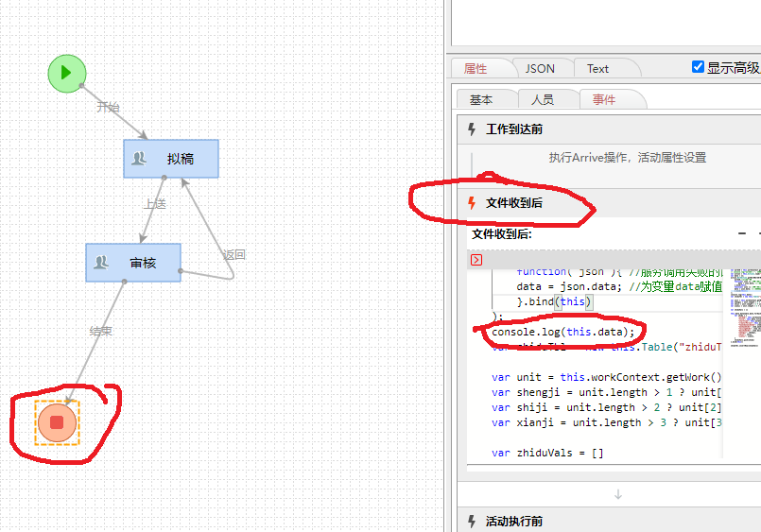Click the }.bind(this) code line
The image size is (761, 532).
click(x=554, y=301)
